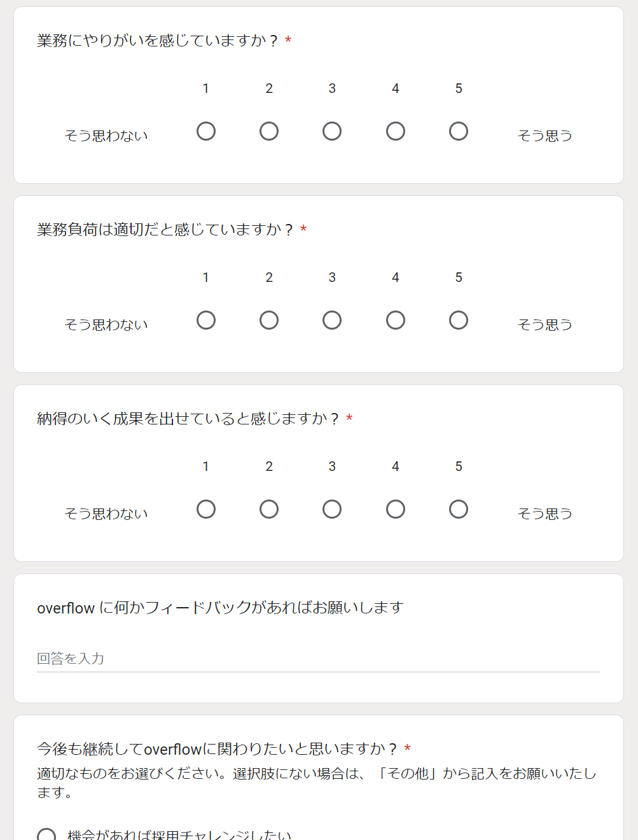The height and width of the screenshot is (840, 638).
Task: Pick rating 1 for 納得のいく成果 question
Action: click(x=206, y=509)
